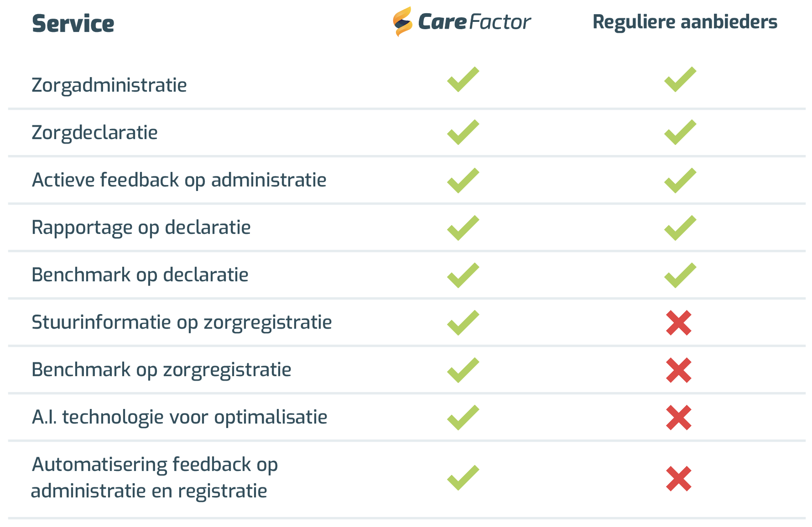Click CareFactor checkmark for Zorgadministratie

pos(463,79)
